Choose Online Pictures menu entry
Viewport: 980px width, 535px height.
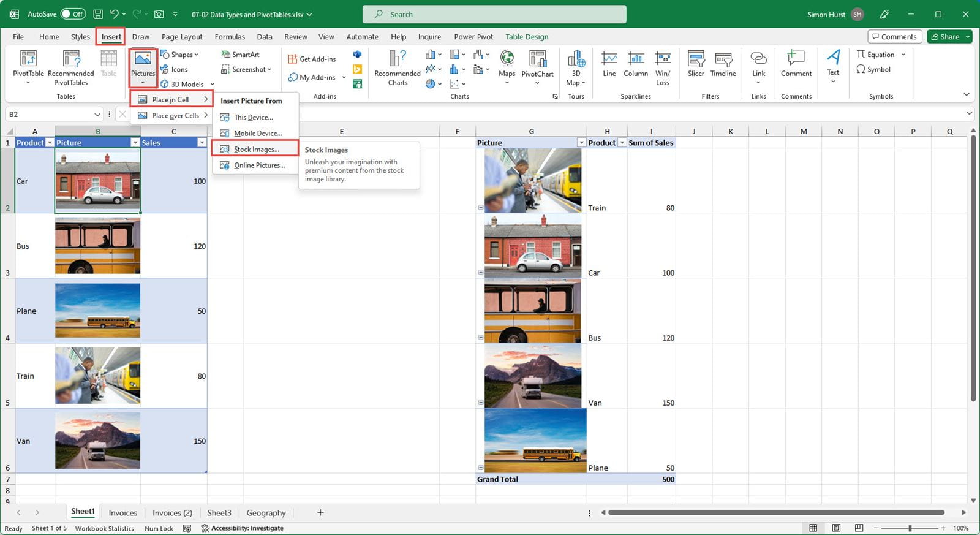tap(255, 165)
